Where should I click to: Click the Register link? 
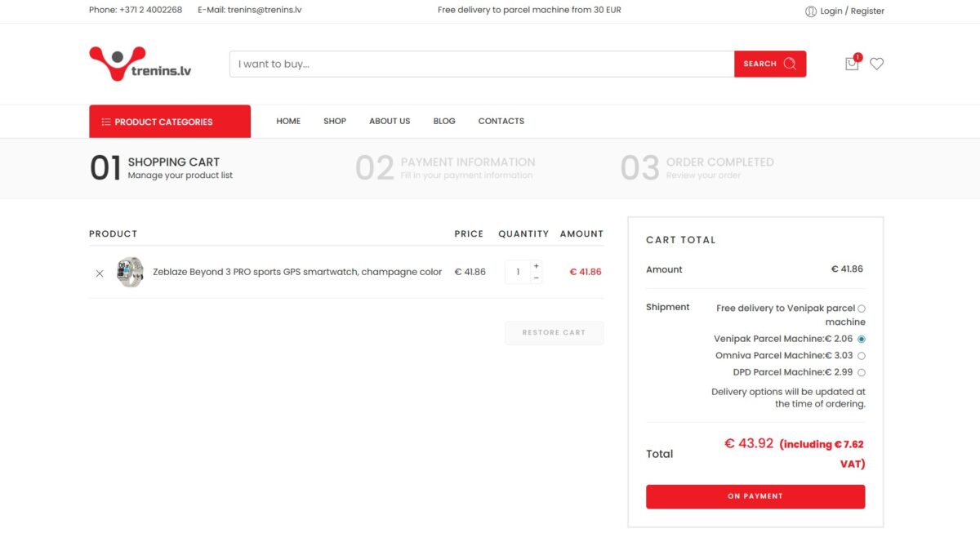(867, 11)
